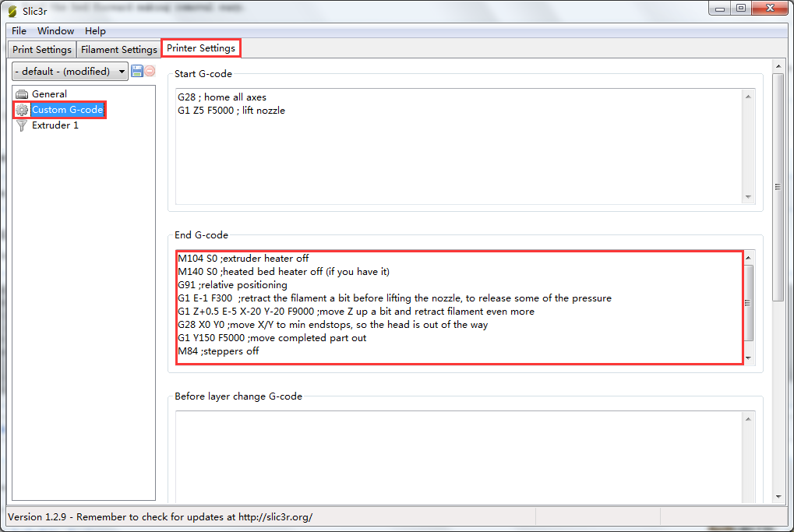Click the Start G-code scrollbar down arrow
Screen dimensions: 794x532
[x=749, y=197]
